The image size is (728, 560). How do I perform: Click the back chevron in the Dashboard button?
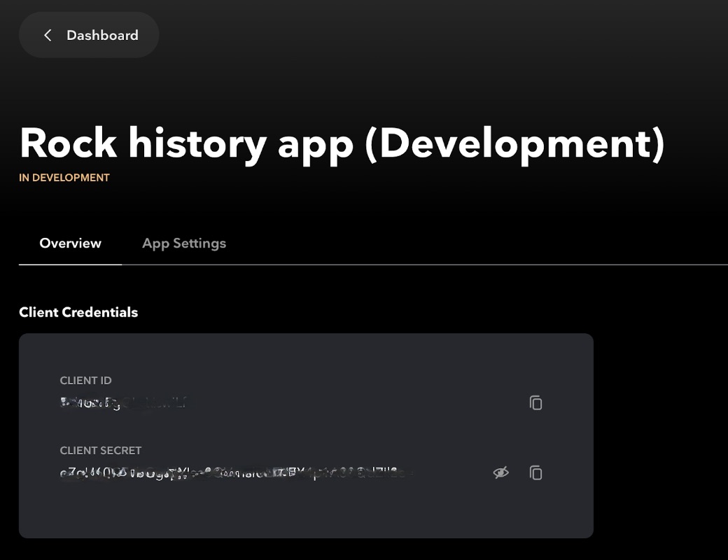pyautogui.click(x=47, y=34)
